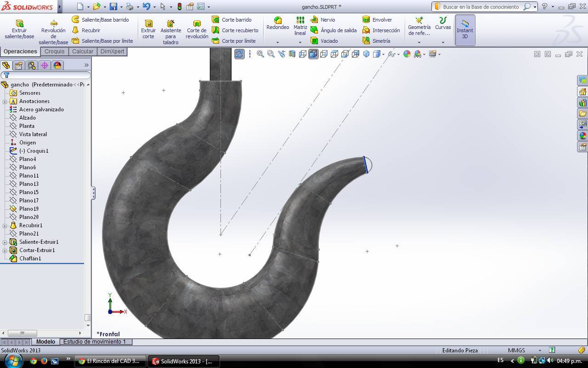This screenshot has height=368, width=588.
Task: Click Extruir saliente/base tool
Action: 19,29
